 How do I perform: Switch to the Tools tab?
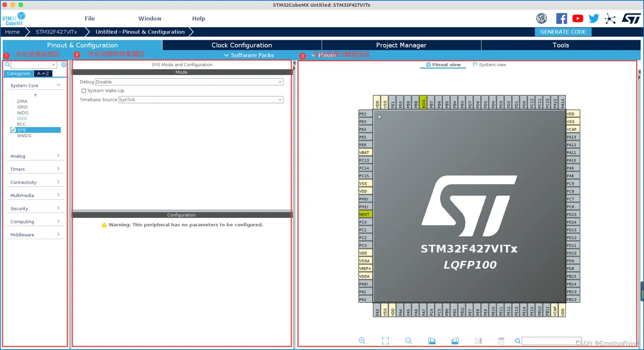[561, 45]
